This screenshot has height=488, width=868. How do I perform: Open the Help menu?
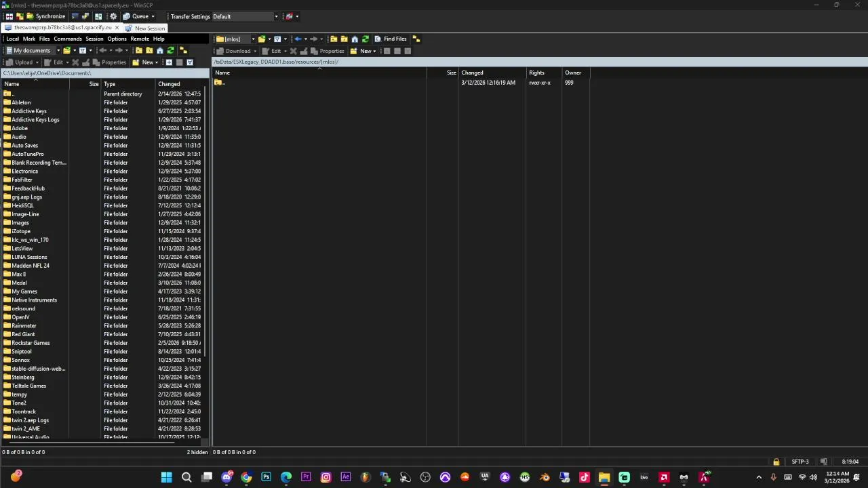[159, 39]
